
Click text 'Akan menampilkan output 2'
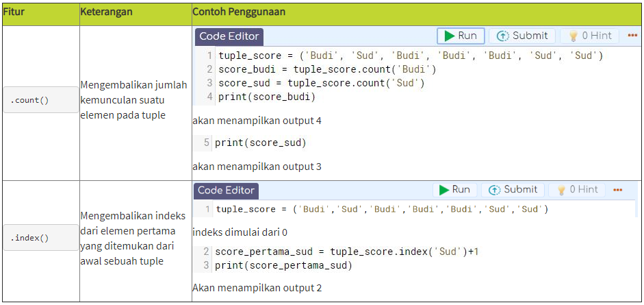pyautogui.click(x=257, y=288)
